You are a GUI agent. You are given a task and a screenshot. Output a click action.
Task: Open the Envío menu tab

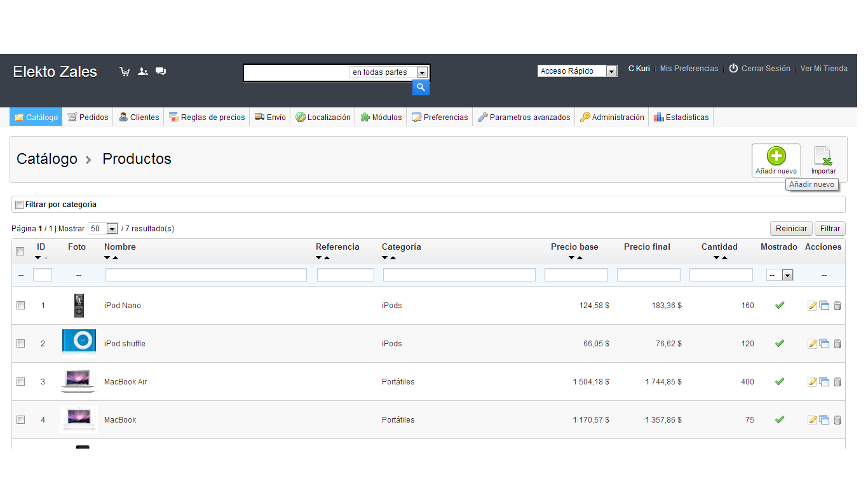270,117
